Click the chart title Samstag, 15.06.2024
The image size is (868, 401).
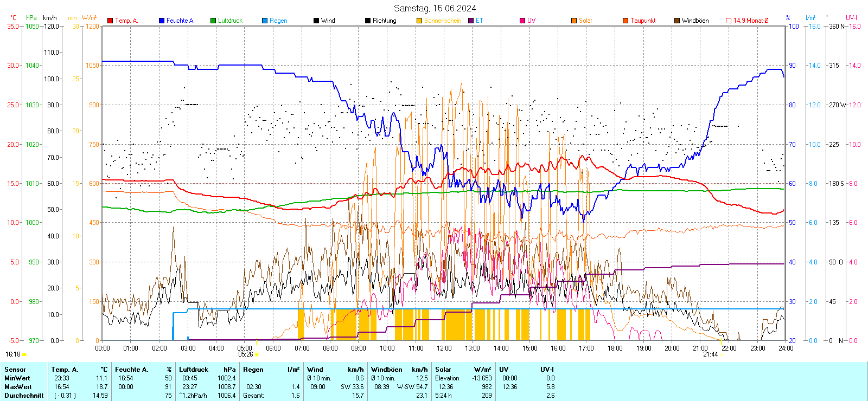coord(435,8)
